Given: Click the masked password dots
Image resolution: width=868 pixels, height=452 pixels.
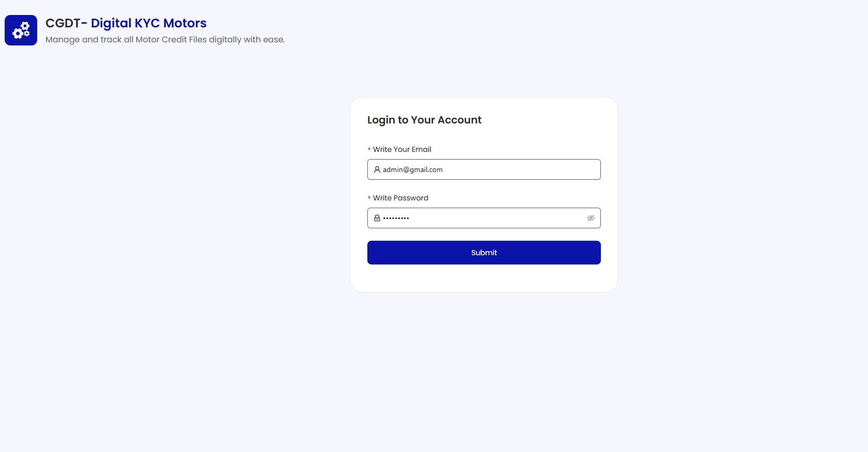Looking at the screenshot, I should point(396,219).
